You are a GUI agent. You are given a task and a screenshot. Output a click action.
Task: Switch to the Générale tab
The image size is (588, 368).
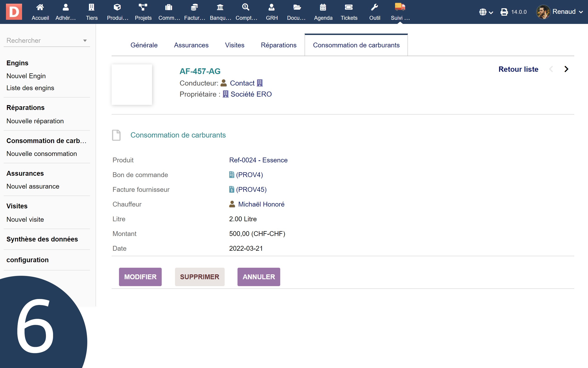tap(144, 45)
